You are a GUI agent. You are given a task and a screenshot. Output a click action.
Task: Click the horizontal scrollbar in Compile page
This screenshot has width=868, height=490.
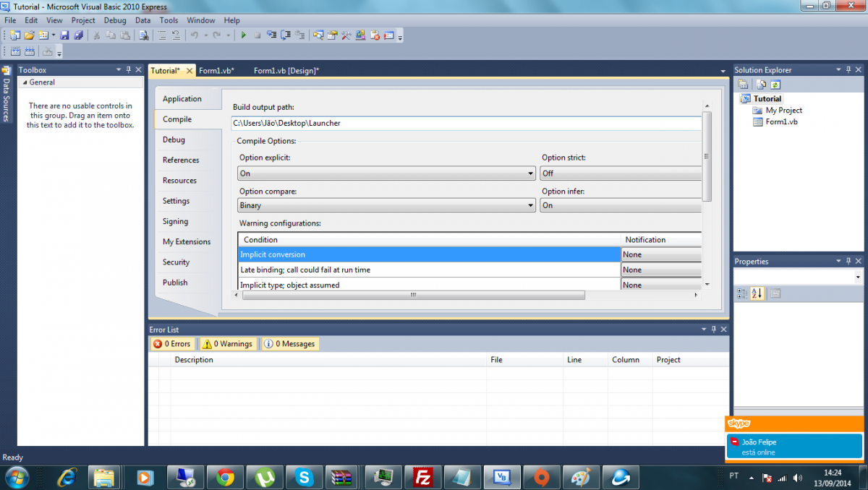point(413,295)
